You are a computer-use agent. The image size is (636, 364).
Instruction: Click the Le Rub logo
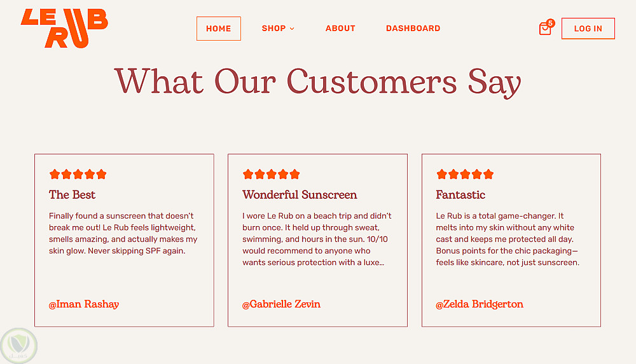pos(64,28)
